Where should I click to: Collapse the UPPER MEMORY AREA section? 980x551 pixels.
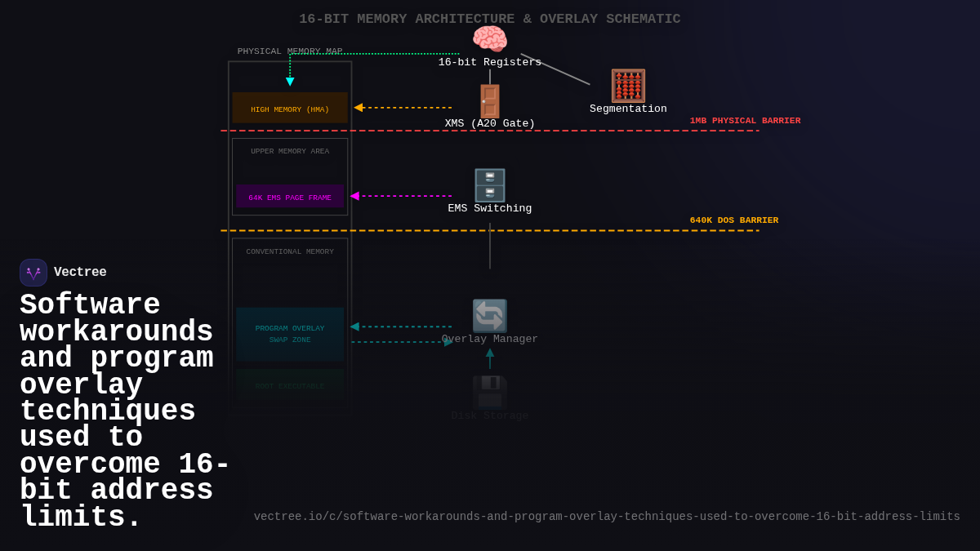289,150
